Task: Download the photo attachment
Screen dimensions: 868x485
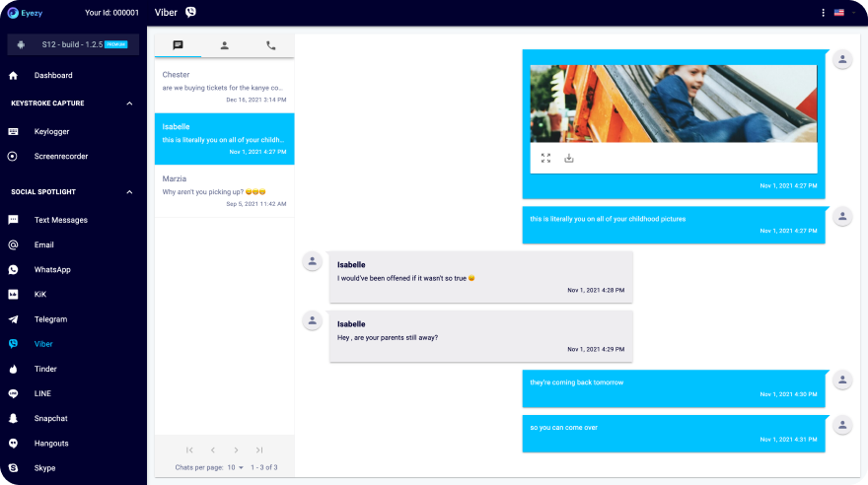Action: pos(569,158)
